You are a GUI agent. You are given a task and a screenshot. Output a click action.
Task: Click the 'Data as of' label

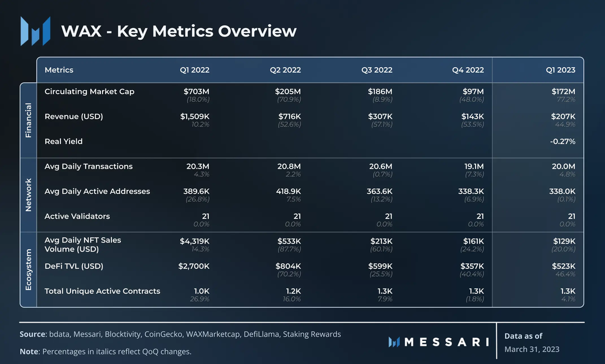523,336
